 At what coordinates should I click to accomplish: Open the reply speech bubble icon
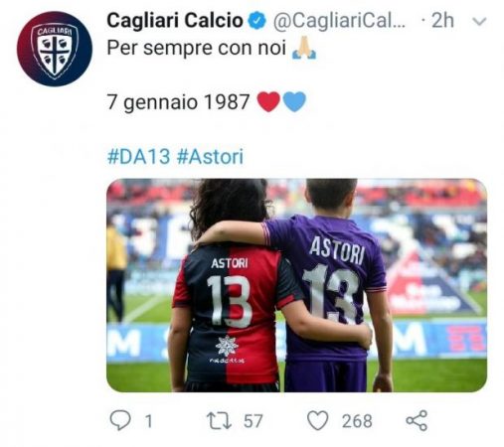[x=120, y=420]
